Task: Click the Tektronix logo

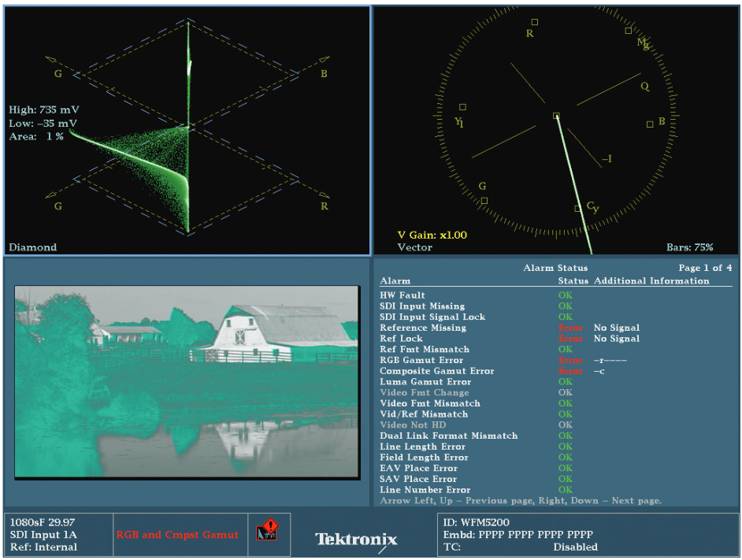Action: 356,540
